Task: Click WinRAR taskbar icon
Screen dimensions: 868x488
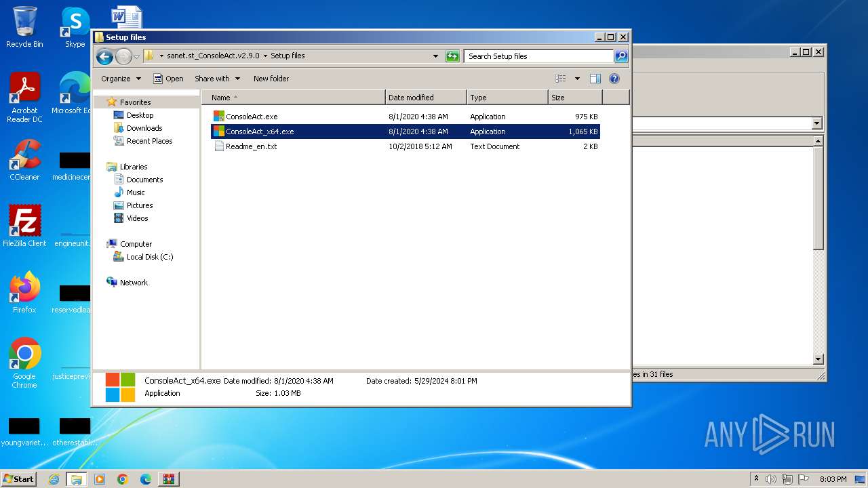Action: (169, 479)
